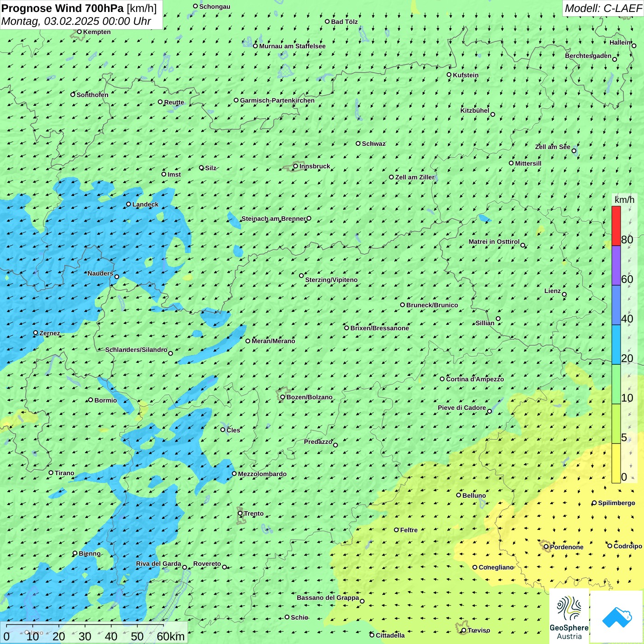Select the Brixen/Bressanone label
644x644 pixels.
click(379, 328)
